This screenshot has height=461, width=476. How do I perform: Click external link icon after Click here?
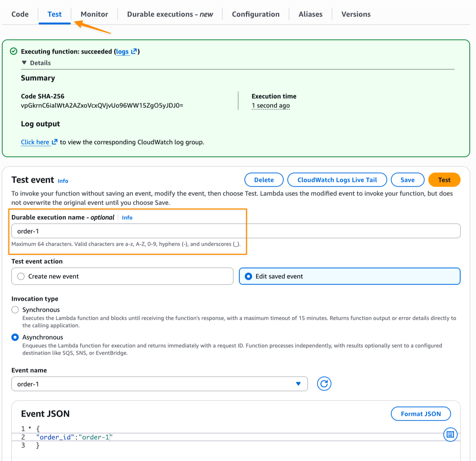55,142
